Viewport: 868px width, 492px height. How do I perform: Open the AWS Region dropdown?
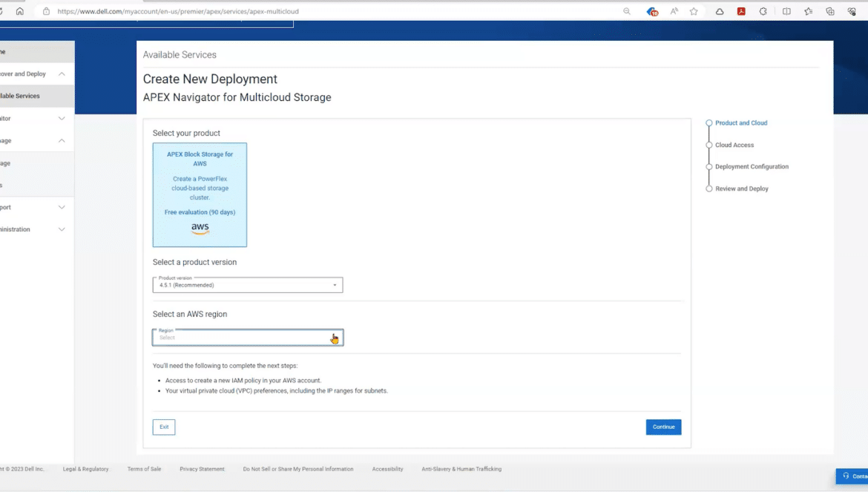tap(248, 337)
